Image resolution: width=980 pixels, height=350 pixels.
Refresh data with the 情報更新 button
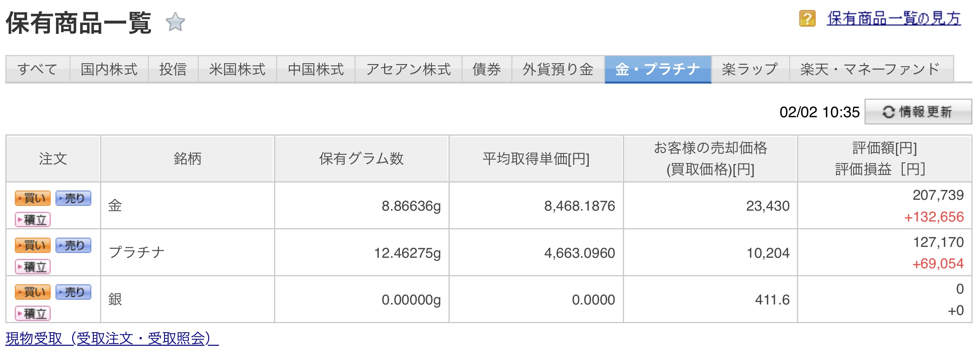click(918, 112)
